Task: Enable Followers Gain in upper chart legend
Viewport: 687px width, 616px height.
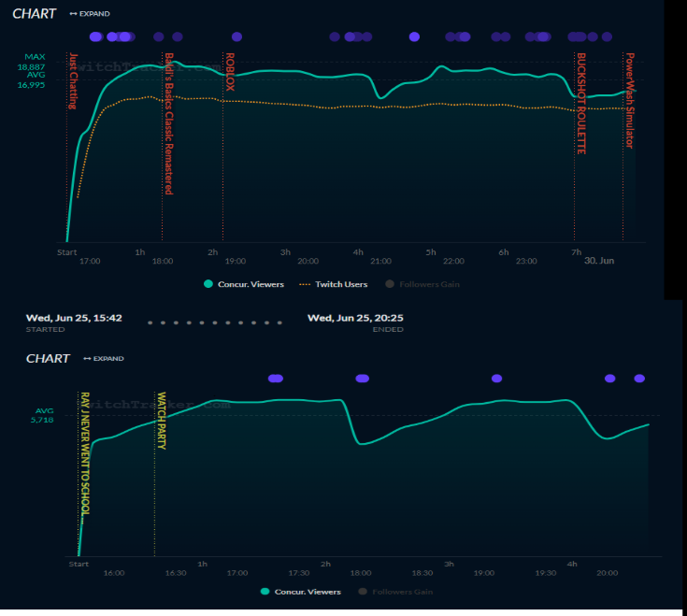Action: tap(422, 284)
